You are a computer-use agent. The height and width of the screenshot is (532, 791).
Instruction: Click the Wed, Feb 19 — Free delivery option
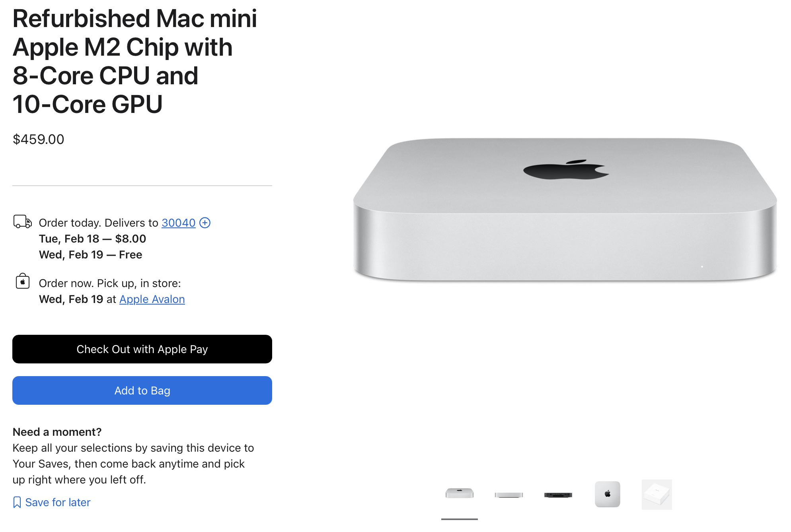(x=90, y=254)
